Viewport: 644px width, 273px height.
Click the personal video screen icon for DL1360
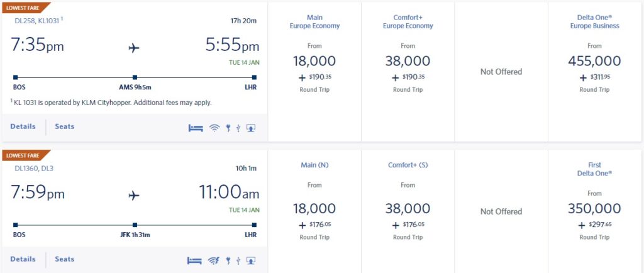pos(251,260)
